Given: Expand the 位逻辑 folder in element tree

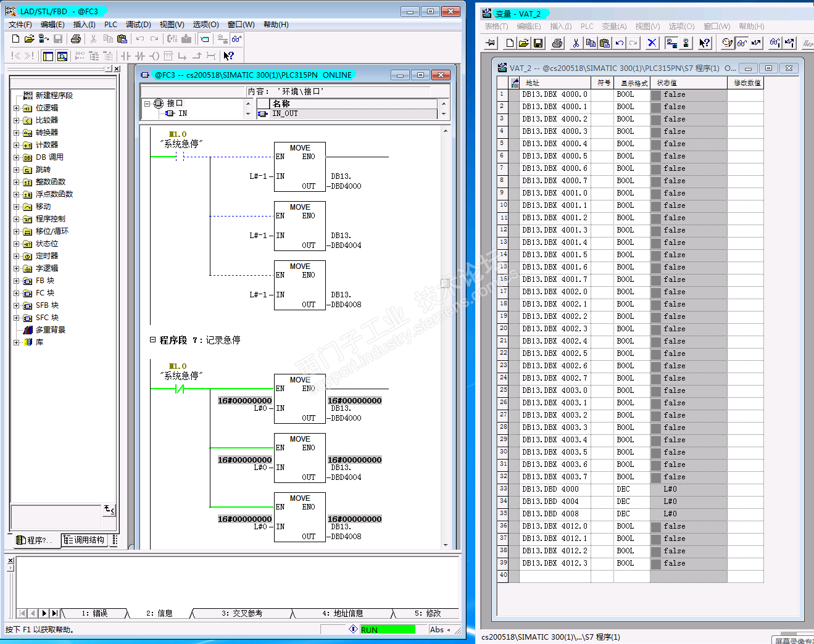Looking at the screenshot, I should pos(17,108).
